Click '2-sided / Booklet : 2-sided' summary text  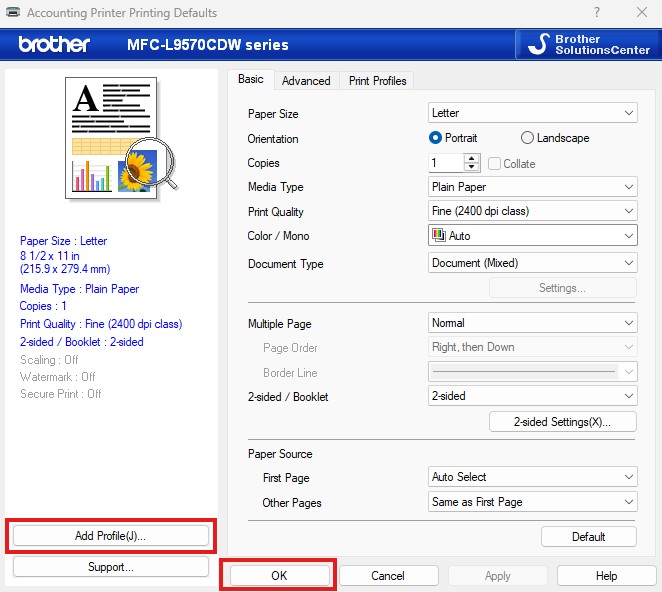point(81,342)
